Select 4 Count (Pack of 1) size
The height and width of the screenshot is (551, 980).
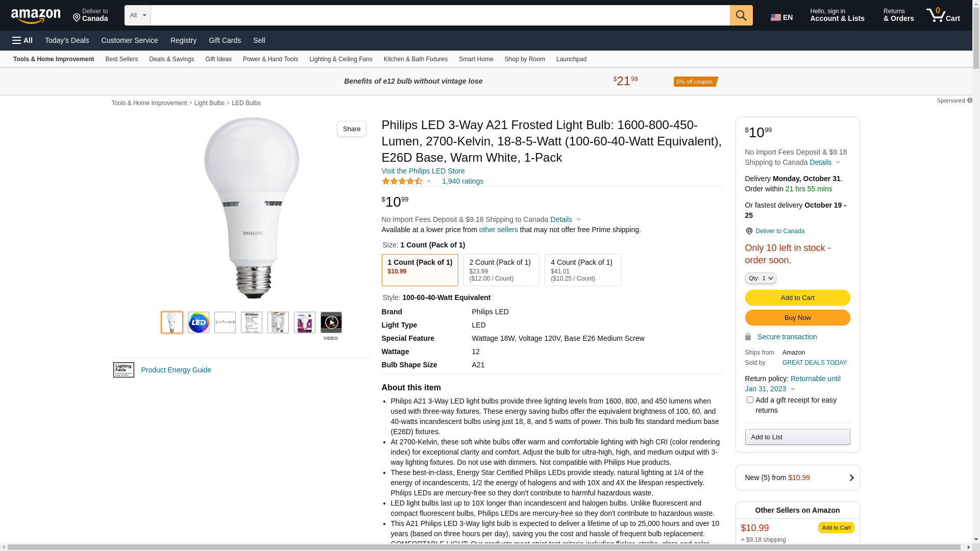coord(582,270)
